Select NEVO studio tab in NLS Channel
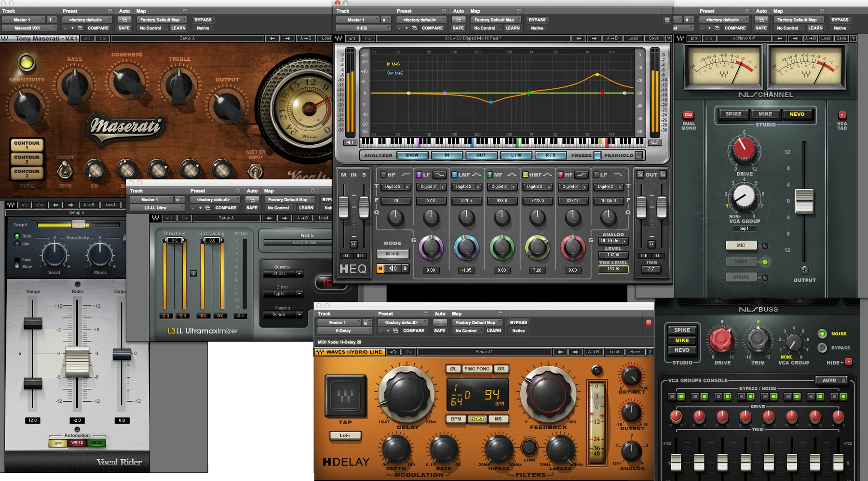 [x=797, y=114]
